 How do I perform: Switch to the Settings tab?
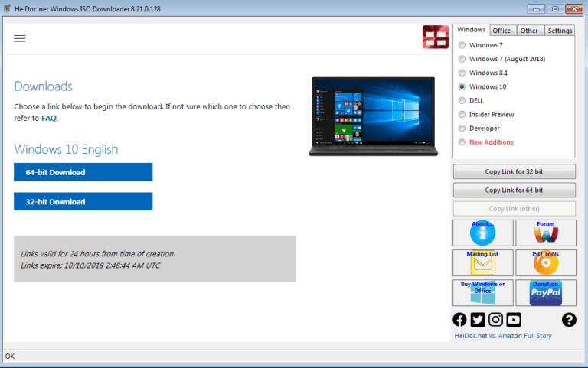pyautogui.click(x=560, y=31)
